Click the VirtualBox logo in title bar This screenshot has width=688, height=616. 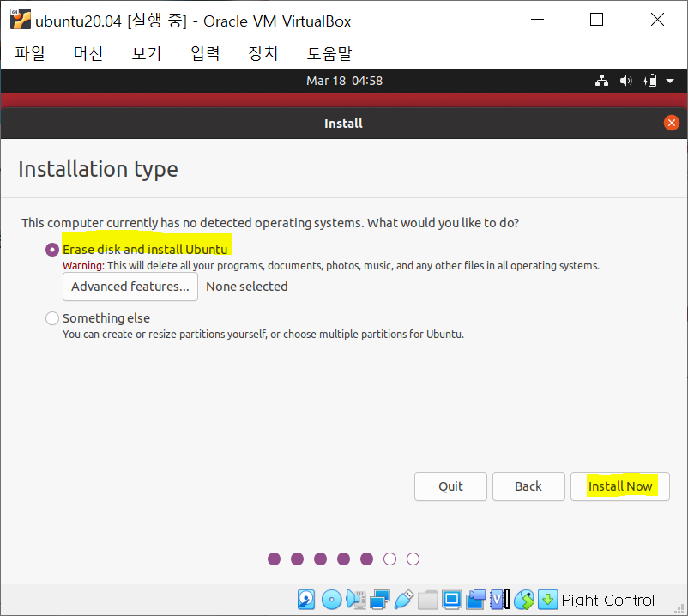21,20
